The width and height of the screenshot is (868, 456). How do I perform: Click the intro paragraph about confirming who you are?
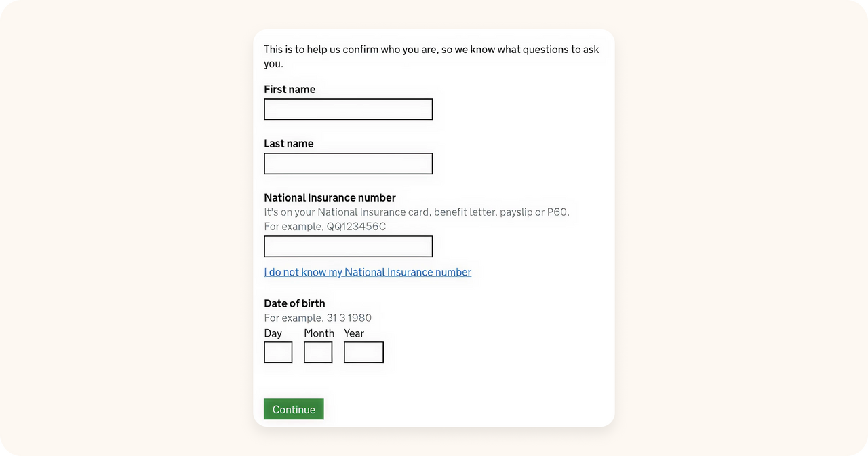(x=431, y=56)
